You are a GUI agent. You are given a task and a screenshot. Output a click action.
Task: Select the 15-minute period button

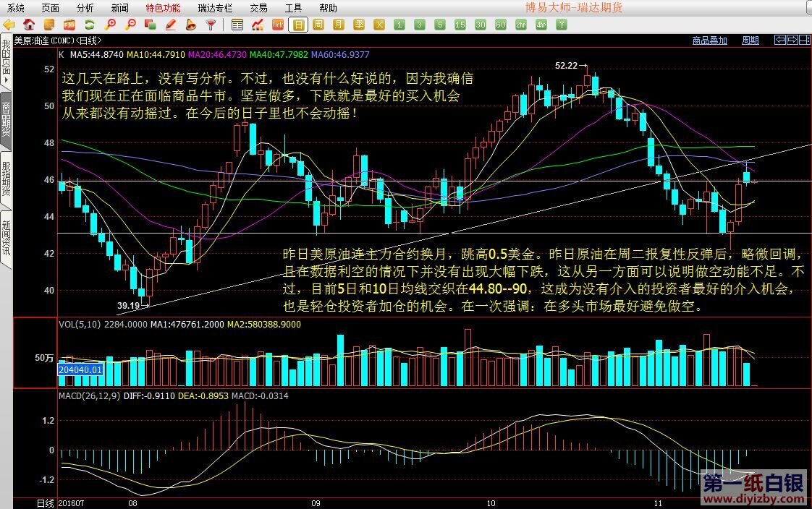[460, 25]
